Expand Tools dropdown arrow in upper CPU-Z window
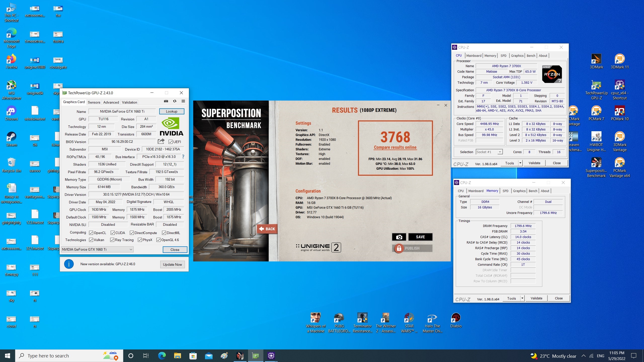Image resolution: width=644 pixels, height=362 pixels. pyautogui.click(x=520, y=163)
